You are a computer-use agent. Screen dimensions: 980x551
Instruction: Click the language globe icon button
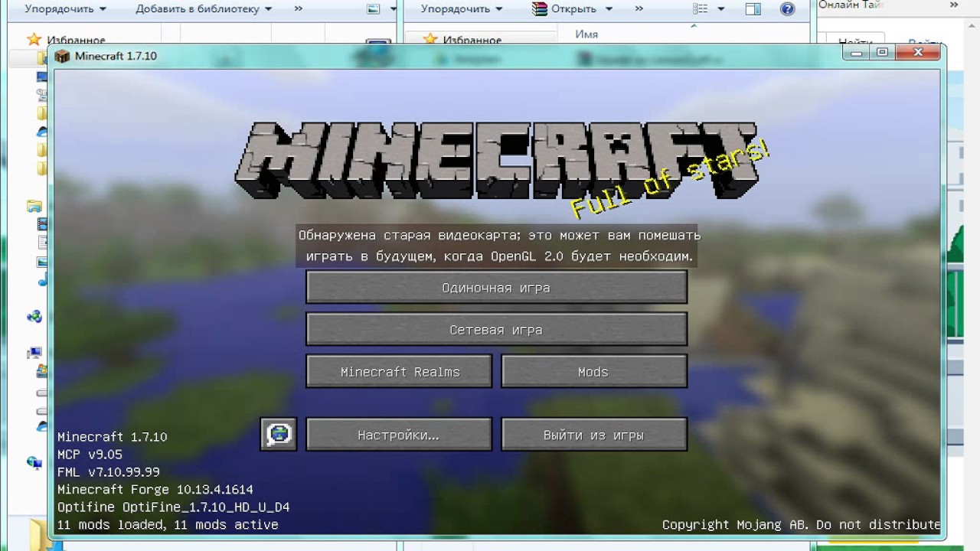278,434
